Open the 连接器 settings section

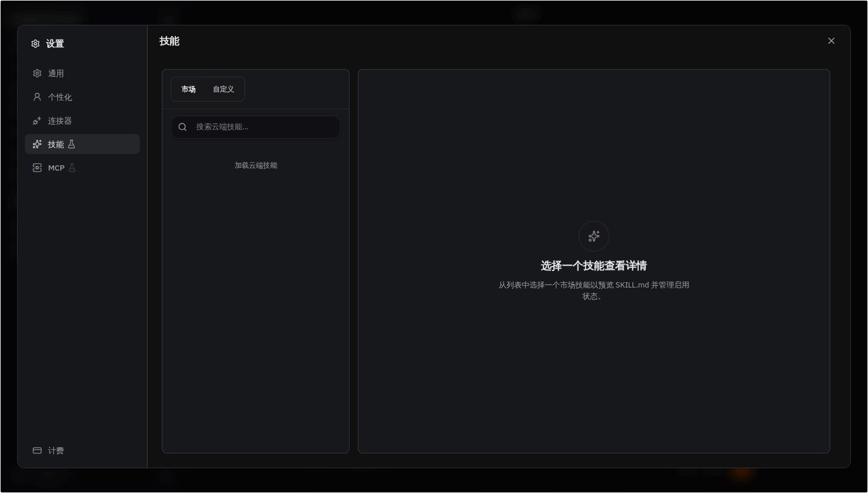[x=82, y=120]
